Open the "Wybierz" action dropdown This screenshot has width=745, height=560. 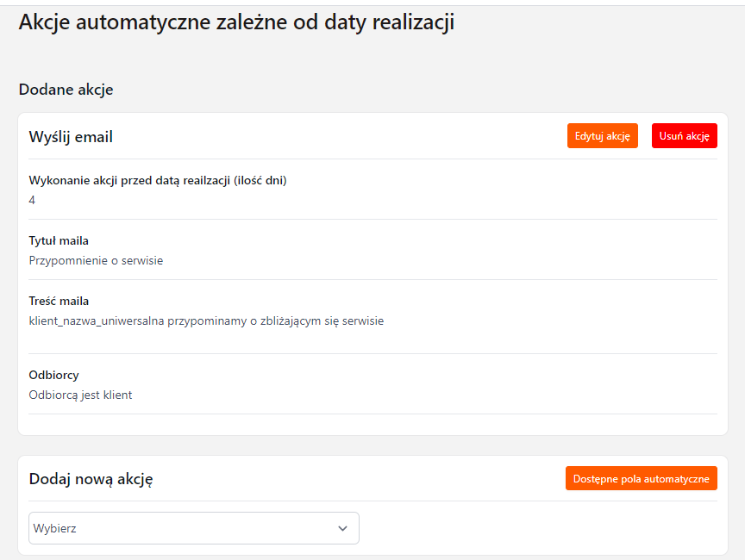193,528
